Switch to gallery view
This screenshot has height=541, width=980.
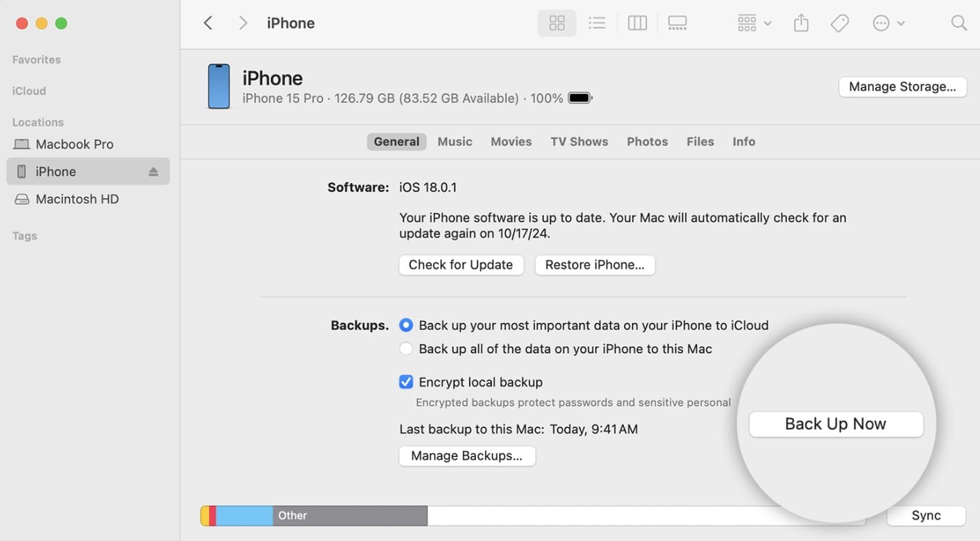pos(677,23)
